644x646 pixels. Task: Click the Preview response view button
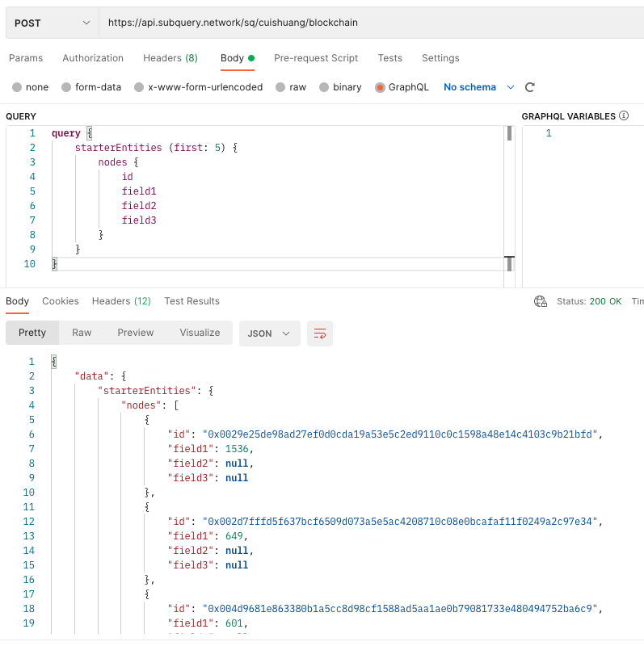135,333
